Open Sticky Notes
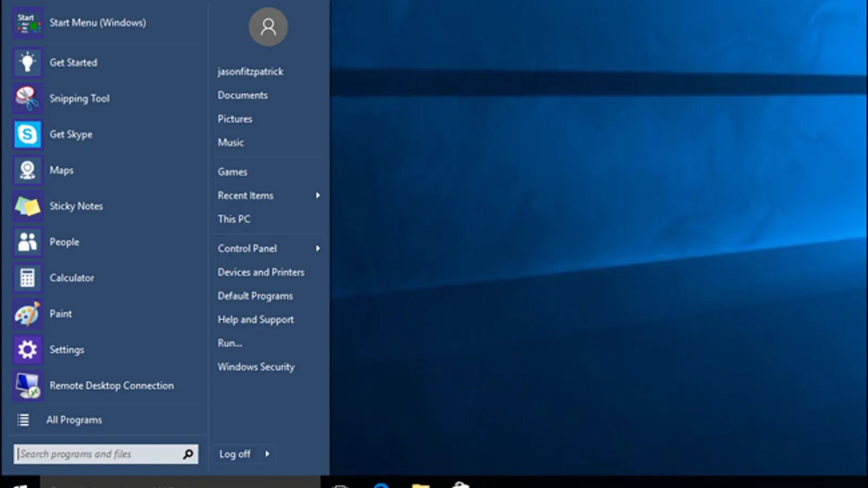868x488 pixels. 105,206
